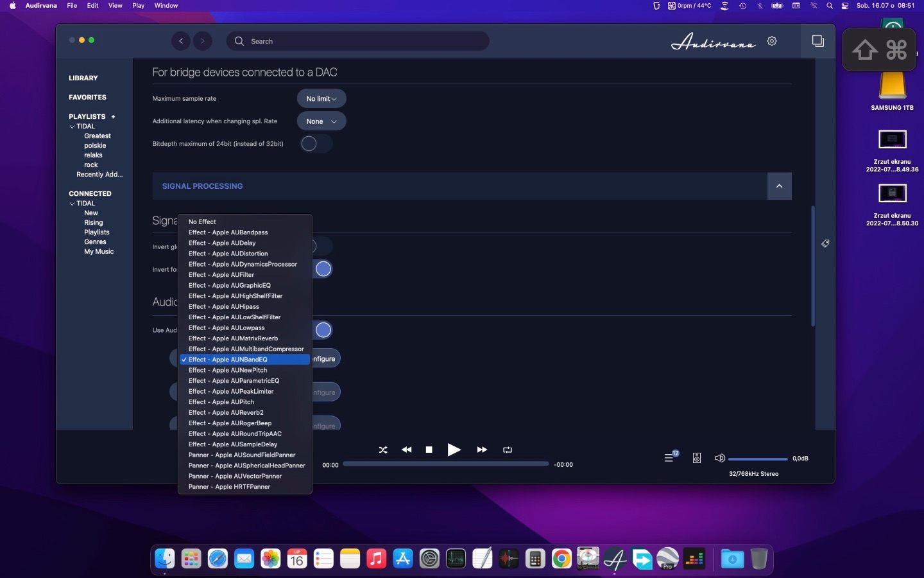Start playback with the play button
Image resolution: width=924 pixels, height=578 pixels.
click(454, 450)
